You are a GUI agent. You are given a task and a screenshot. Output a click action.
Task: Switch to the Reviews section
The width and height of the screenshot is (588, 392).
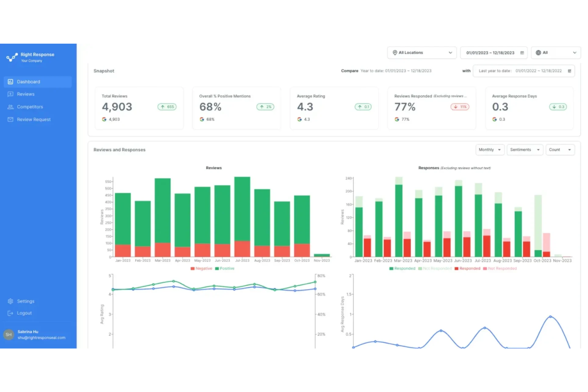coord(26,94)
